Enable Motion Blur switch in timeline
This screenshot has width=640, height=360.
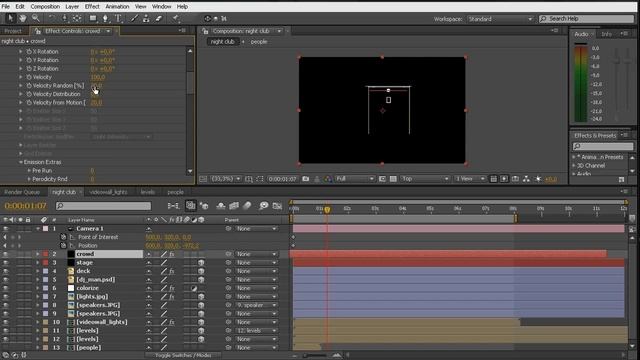click(x=247, y=206)
